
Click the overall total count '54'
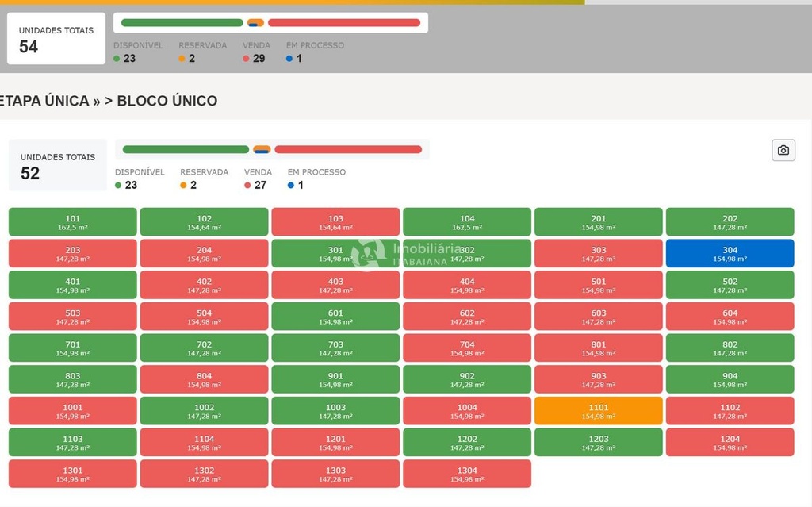(x=29, y=47)
